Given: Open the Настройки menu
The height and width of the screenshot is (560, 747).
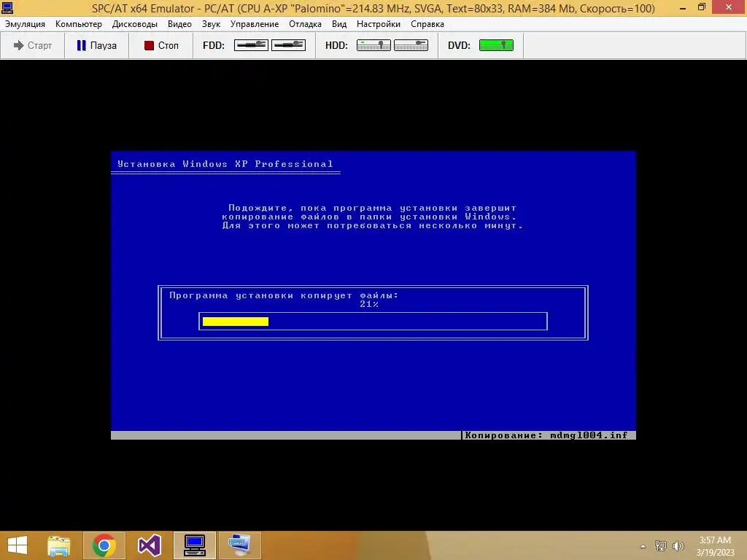Looking at the screenshot, I should click(379, 24).
